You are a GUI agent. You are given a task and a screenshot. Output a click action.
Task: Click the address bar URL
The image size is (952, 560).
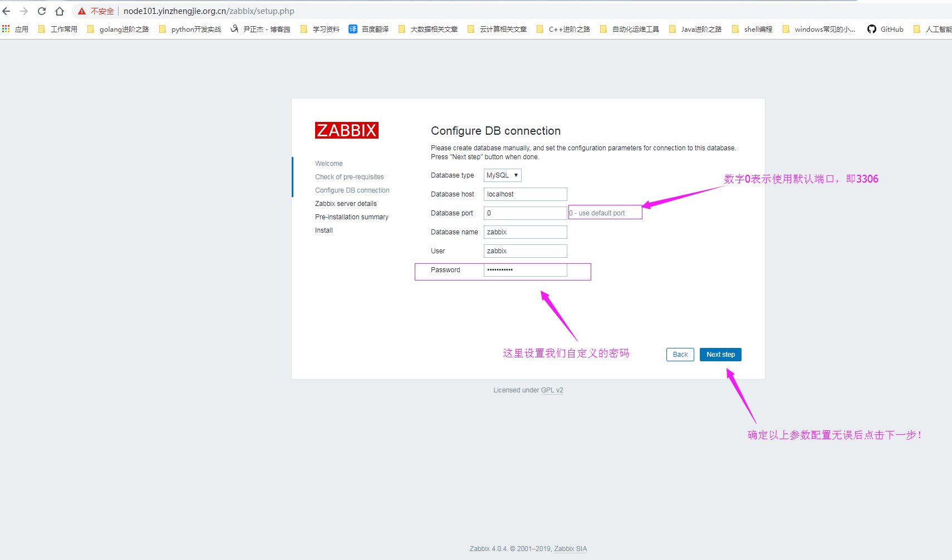209,11
